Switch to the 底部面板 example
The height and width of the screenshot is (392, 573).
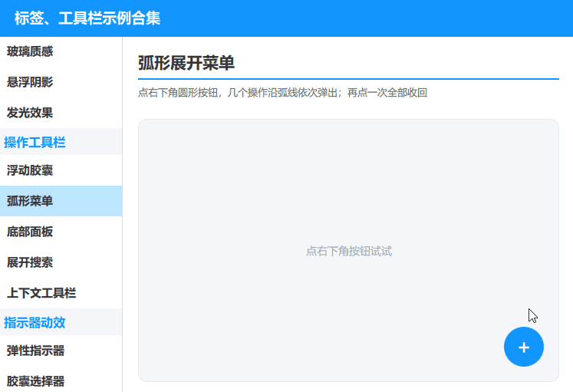(61, 232)
